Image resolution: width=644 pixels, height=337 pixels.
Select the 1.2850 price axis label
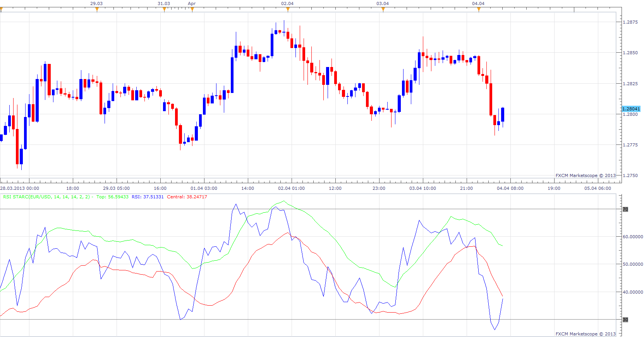[x=630, y=53]
